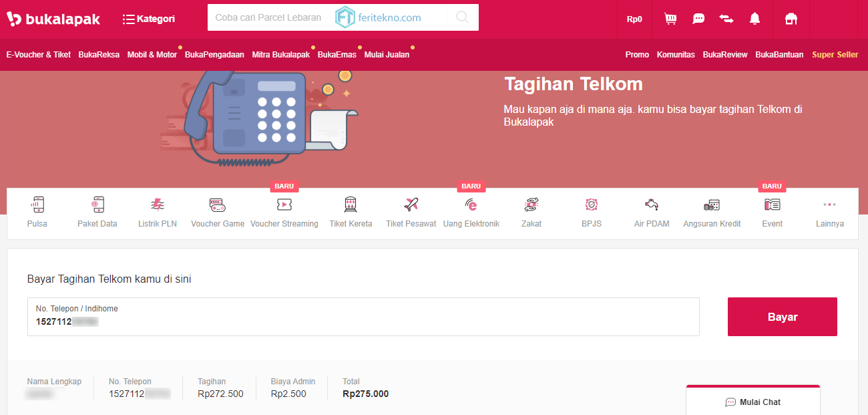The image size is (868, 415).
Task: Expand the Lainnya more options
Action: [x=830, y=213]
